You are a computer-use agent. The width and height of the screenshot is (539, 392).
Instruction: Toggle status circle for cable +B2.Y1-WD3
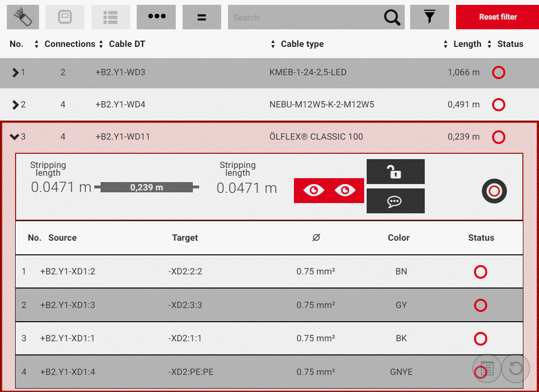[498, 73]
